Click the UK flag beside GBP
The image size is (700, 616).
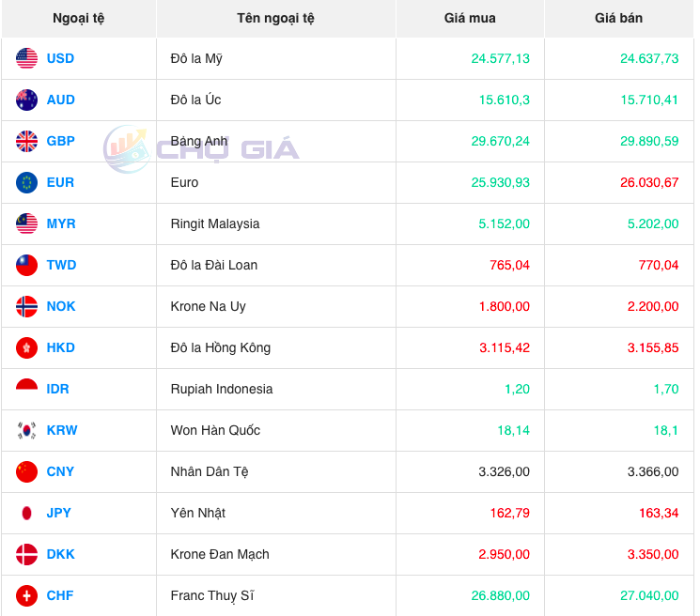click(x=26, y=141)
